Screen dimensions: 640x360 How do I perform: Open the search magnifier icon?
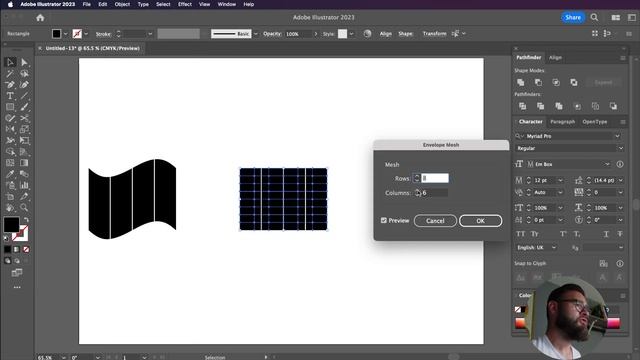click(x=594, y=17)
